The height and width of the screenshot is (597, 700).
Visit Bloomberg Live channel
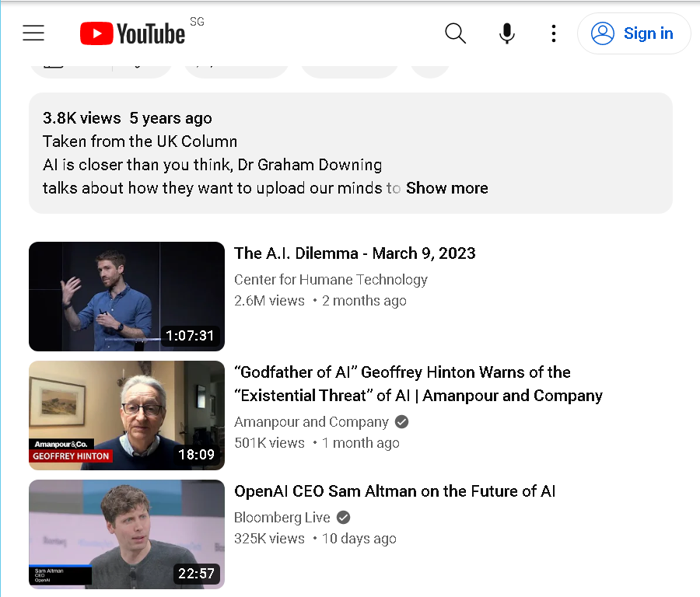click(x=282, y=518)
